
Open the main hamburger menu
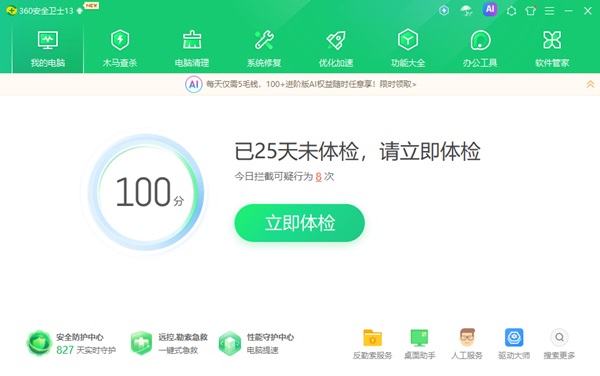click(549, 11)
